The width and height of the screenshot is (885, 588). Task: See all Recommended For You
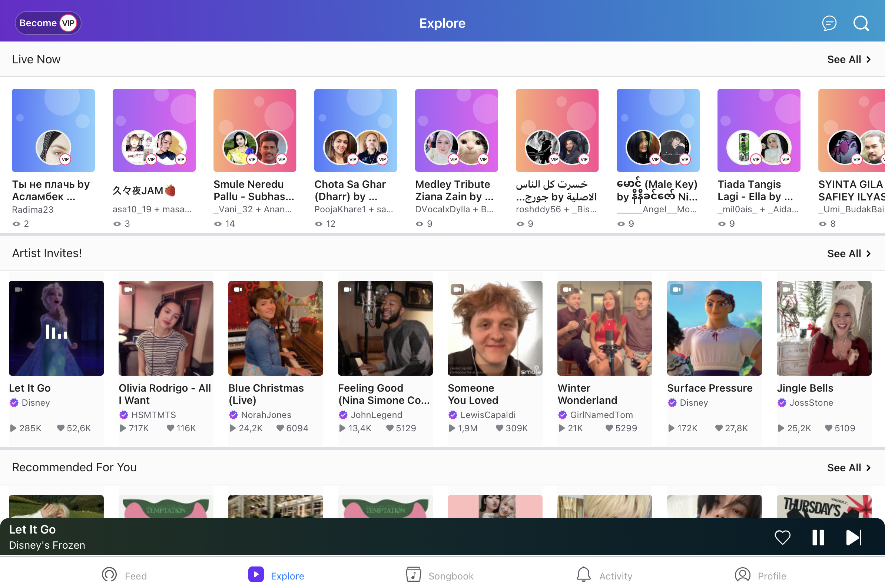[x=849, y=468]
